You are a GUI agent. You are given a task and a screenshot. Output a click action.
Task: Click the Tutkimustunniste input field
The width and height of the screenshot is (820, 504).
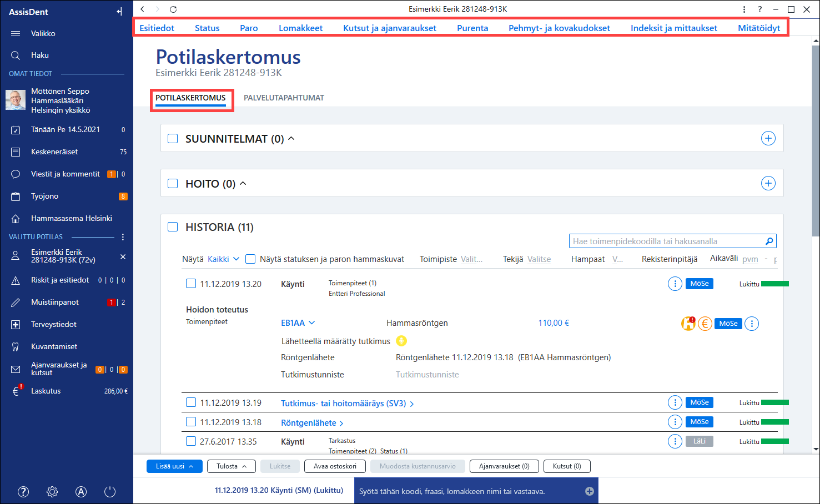(427, 375)
